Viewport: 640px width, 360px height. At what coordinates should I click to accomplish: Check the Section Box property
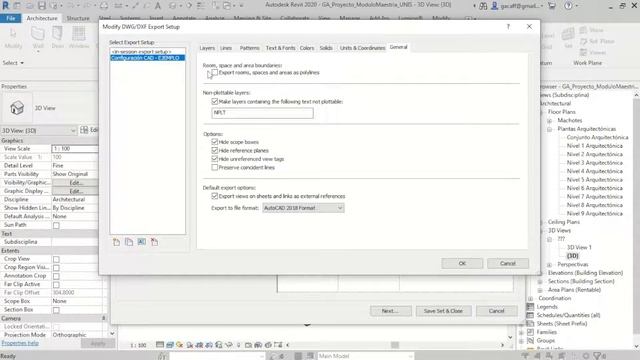[x=56, y=310]
